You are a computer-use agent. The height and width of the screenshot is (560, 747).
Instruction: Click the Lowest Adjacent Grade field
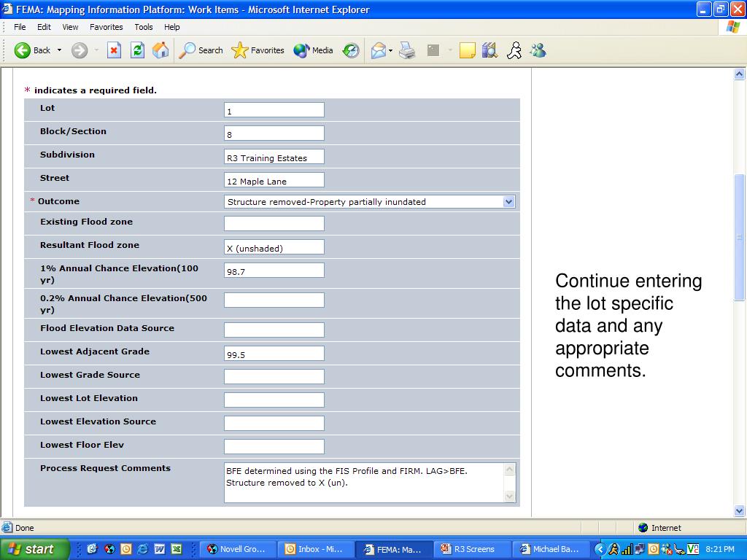(x=274, y=354)
